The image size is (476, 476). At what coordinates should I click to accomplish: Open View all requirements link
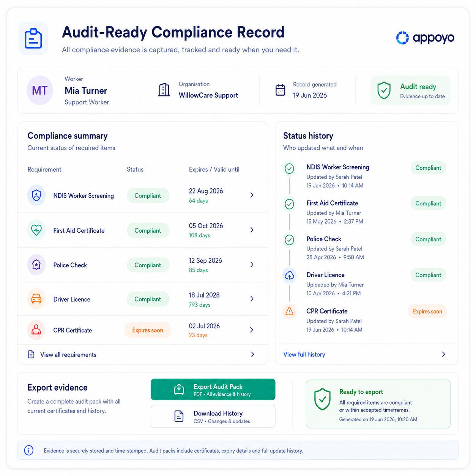pos(68,355)
